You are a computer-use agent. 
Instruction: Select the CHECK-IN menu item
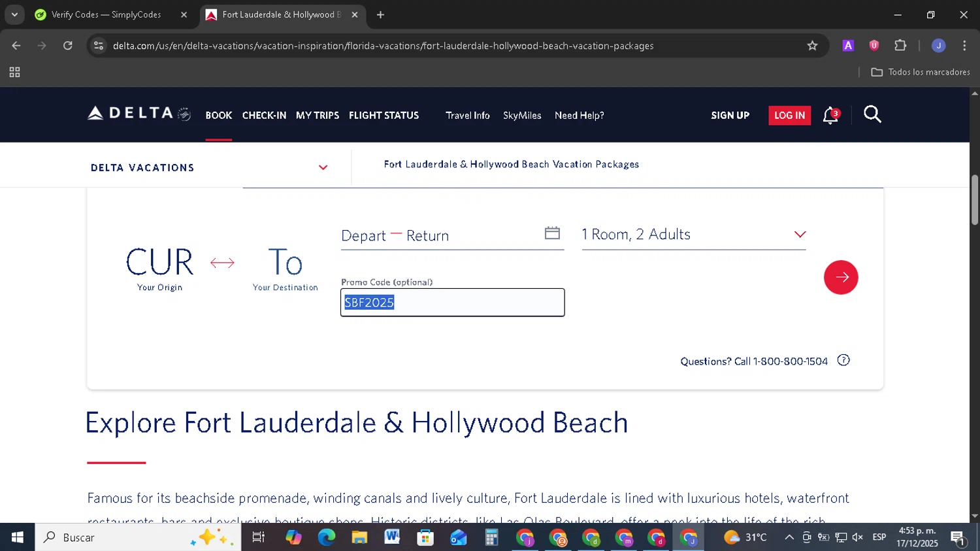(x=264, y=116)
